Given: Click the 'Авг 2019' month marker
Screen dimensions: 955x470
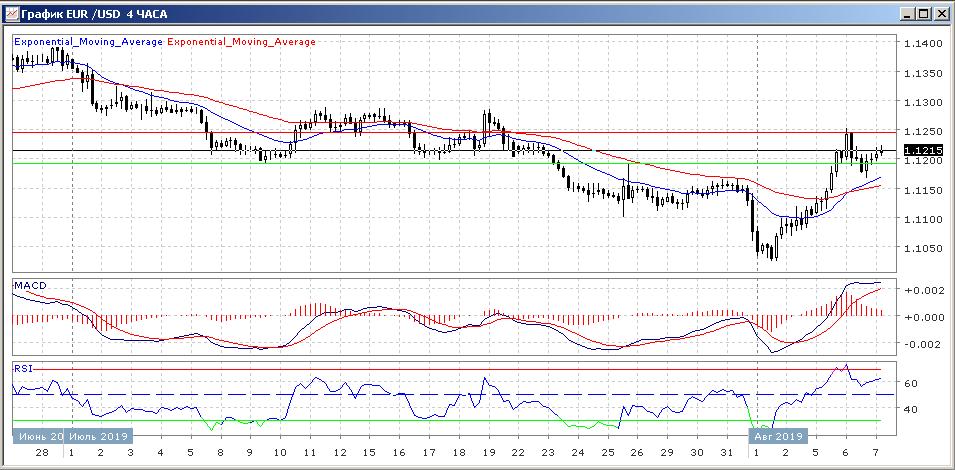Looking at the screenshot, I should tap(777, 436).
